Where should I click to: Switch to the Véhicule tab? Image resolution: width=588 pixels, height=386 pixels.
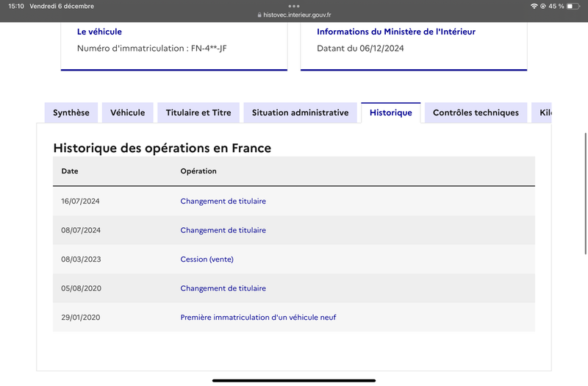pyautogui.click(x=127, y=112)
